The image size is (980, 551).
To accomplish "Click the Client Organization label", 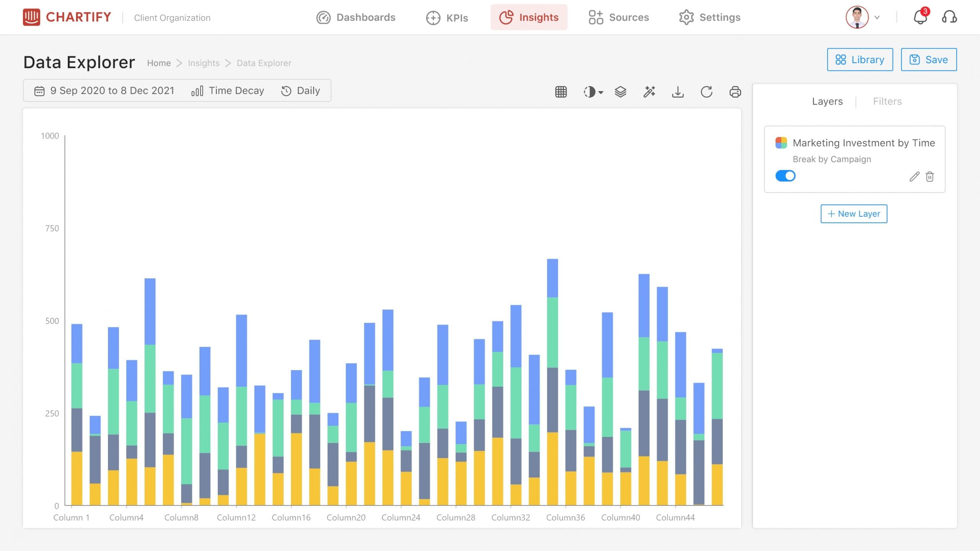I will pos(172,18).
